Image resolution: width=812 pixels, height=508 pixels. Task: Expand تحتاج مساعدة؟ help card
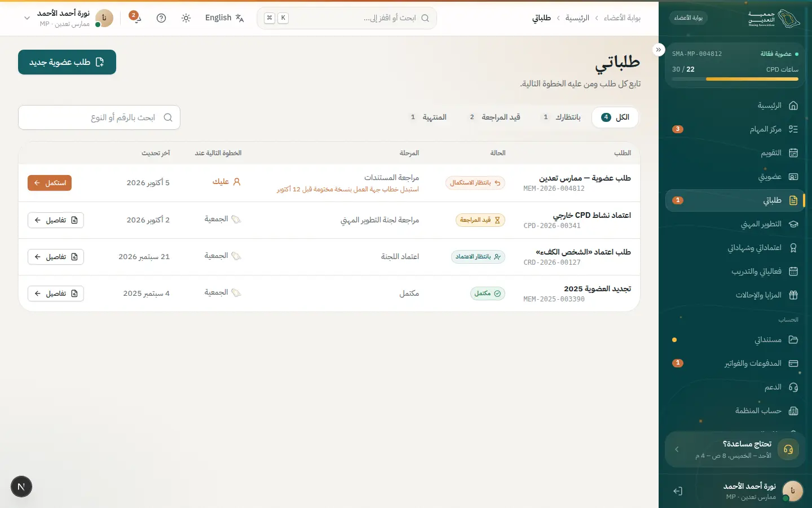(x=735, y=449)
